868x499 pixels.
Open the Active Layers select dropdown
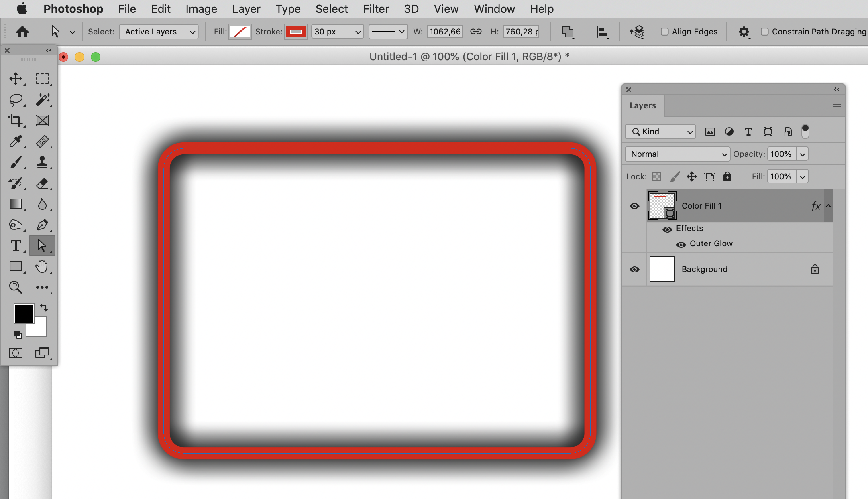tap(159, 32)
